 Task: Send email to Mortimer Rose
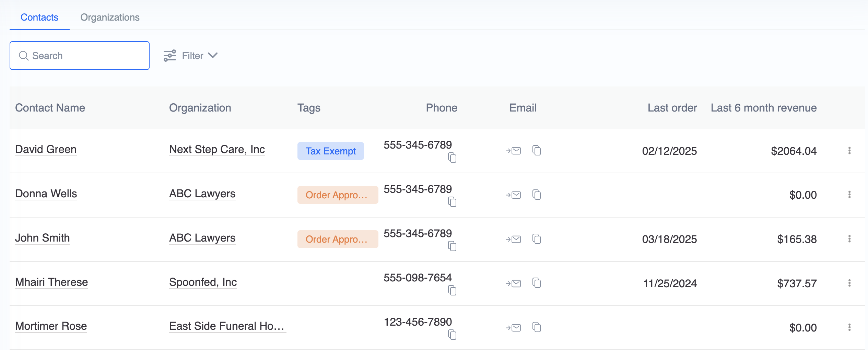pyautogui.click(x=513, y=328)
